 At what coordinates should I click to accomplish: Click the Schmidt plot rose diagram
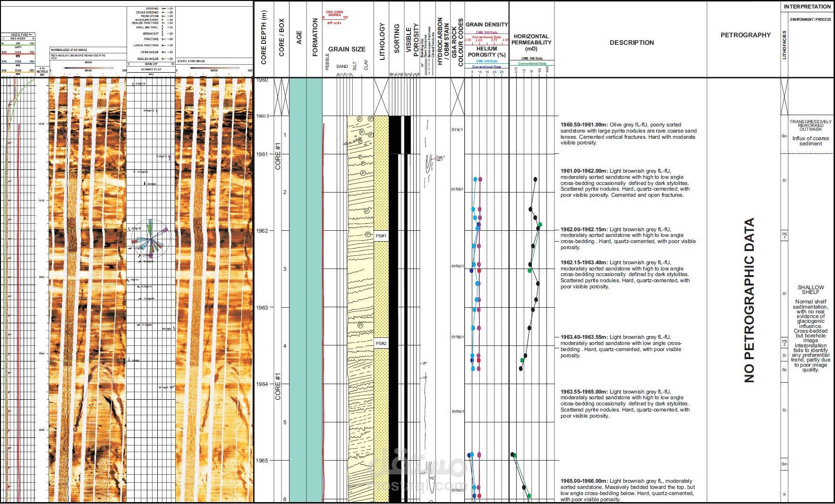click(151, 238)
